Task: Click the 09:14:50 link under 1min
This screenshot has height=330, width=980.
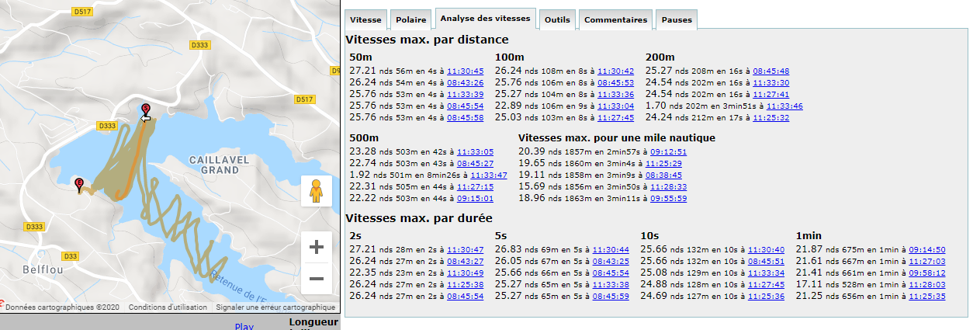Action: point(926,250)
